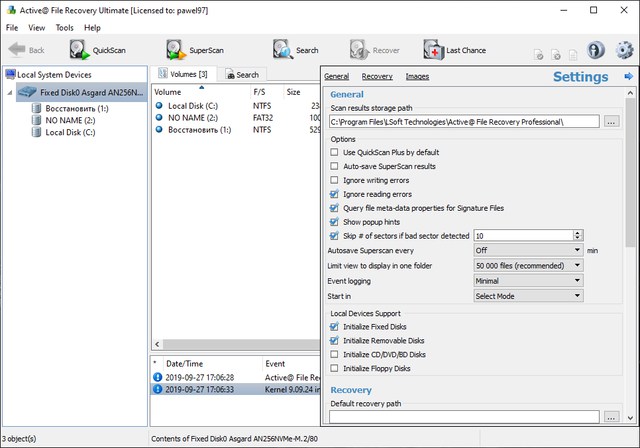The width and height of the screenshot is (640, 448).
Task: Open the Start in dropdown
Action: click(527, 296)
